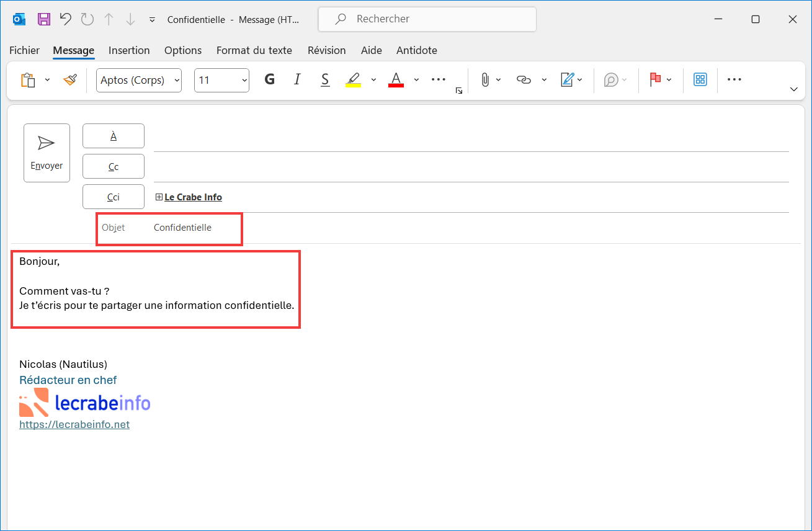812x531 pixels.
Task: Toggle underline formatting (S)
Action: click(x=325, y=79)
